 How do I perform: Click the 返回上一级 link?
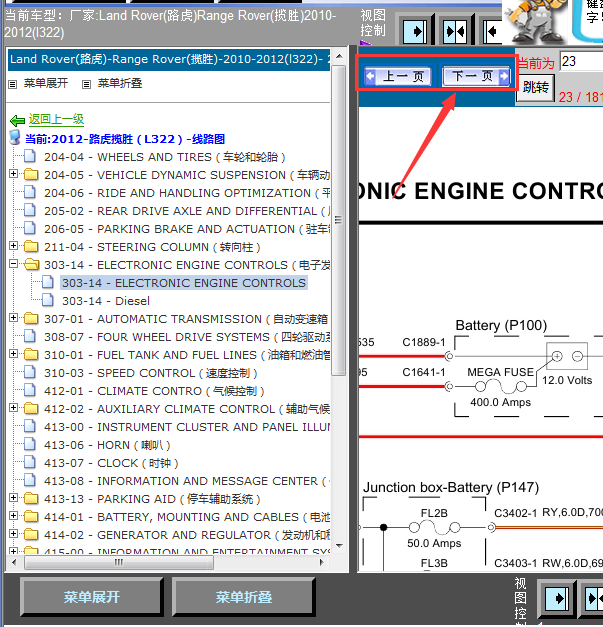[56, 119]
